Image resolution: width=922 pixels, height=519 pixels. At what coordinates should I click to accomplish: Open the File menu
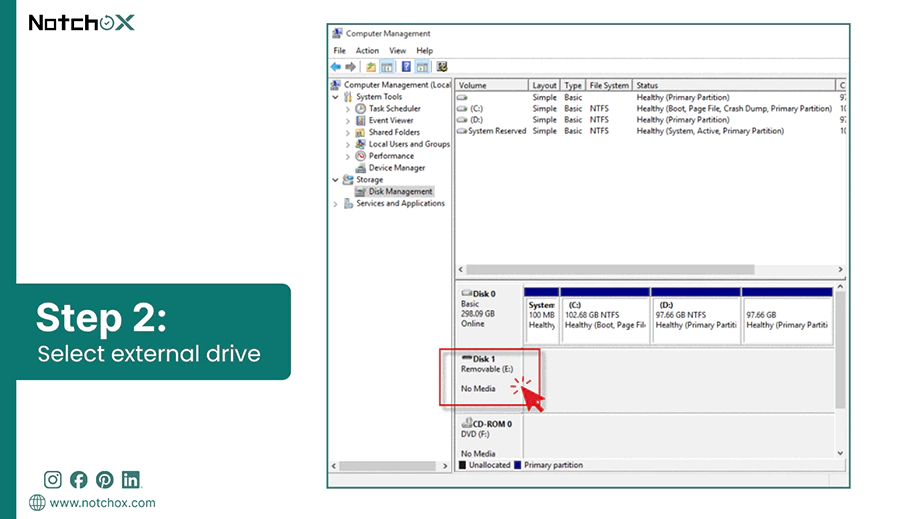point(340,51)
